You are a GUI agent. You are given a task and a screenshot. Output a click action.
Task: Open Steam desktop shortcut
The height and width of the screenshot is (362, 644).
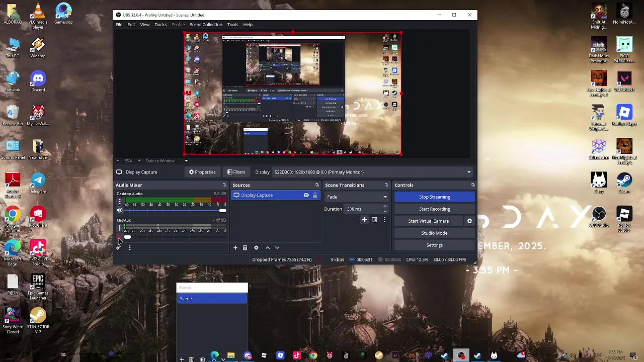[624, 183]
